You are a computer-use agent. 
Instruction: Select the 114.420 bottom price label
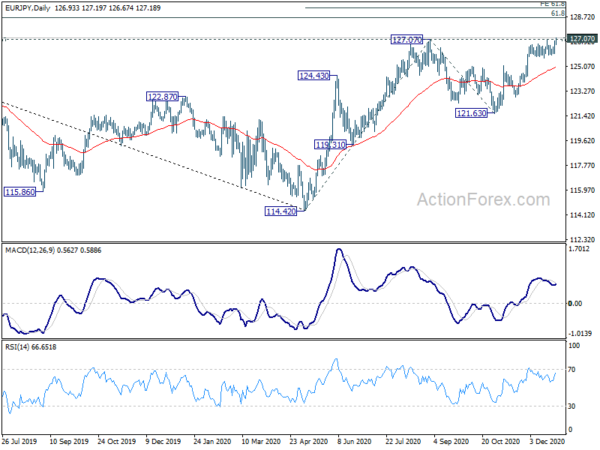tap(280, 211)
